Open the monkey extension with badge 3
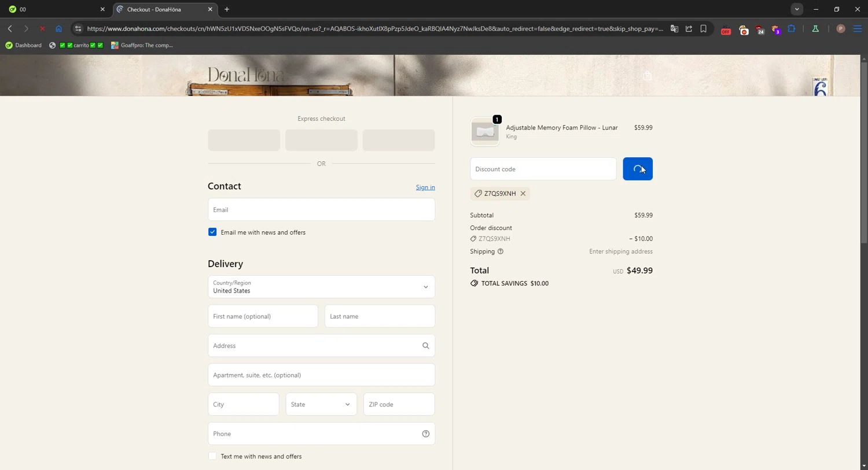868x470 pixels. coord(776,29)
